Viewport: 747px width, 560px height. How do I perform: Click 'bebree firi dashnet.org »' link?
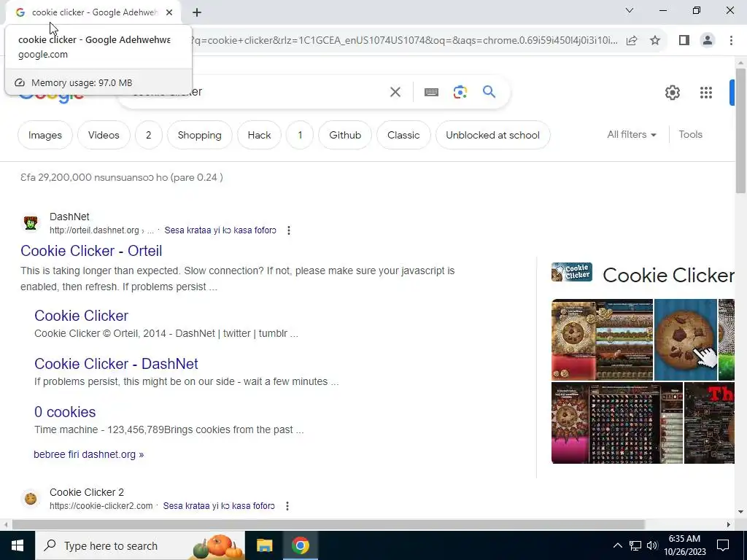[88, 454]
